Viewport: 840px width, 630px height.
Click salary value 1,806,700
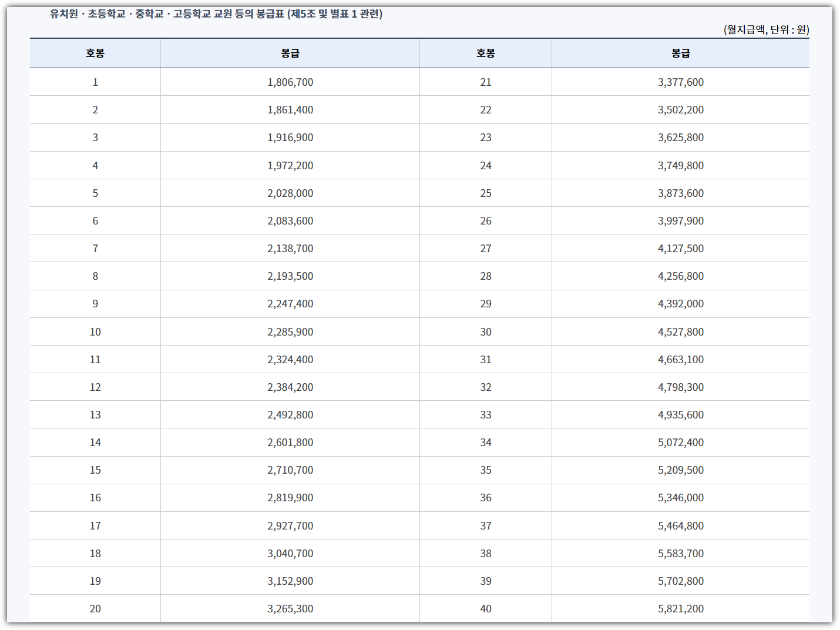[x=290, y=82]
